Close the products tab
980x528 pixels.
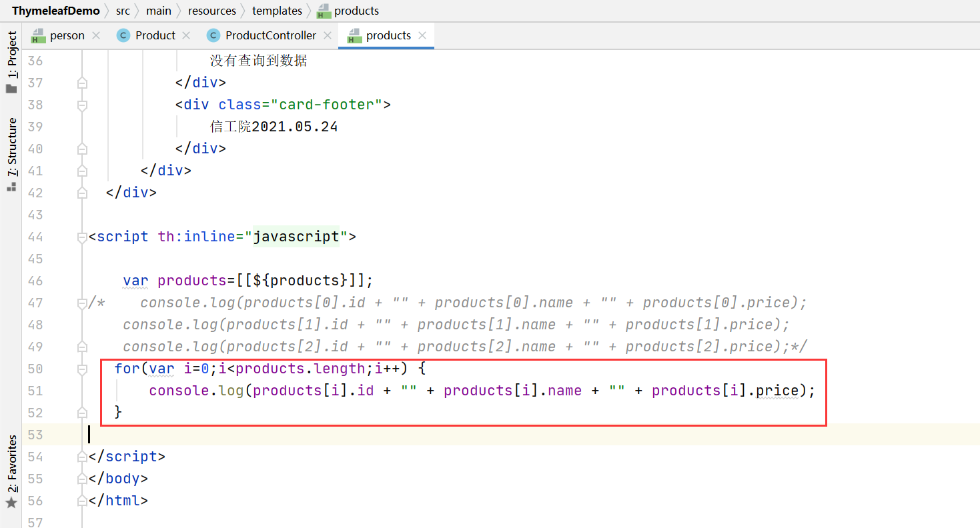coord(422,35)
